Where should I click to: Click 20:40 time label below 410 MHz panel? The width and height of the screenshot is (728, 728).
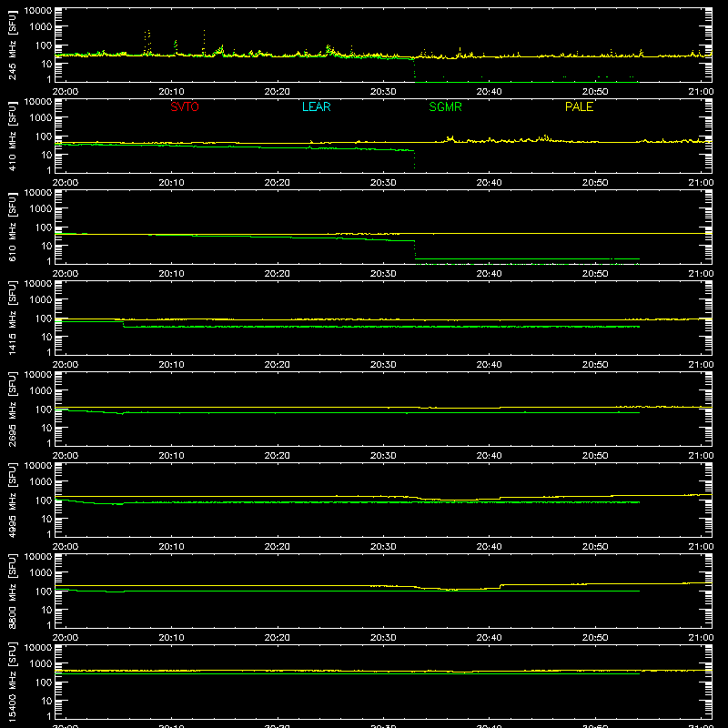(489, 183)
